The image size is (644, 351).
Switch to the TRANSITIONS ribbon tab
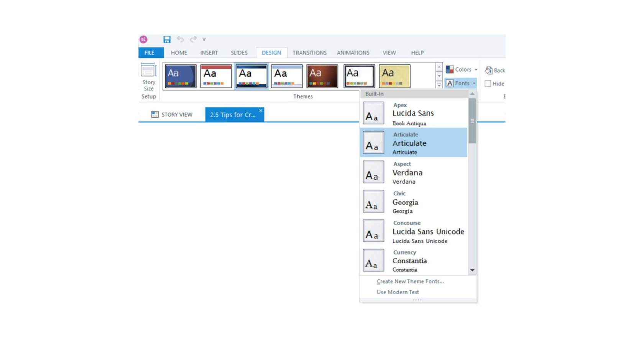[310, 52]
